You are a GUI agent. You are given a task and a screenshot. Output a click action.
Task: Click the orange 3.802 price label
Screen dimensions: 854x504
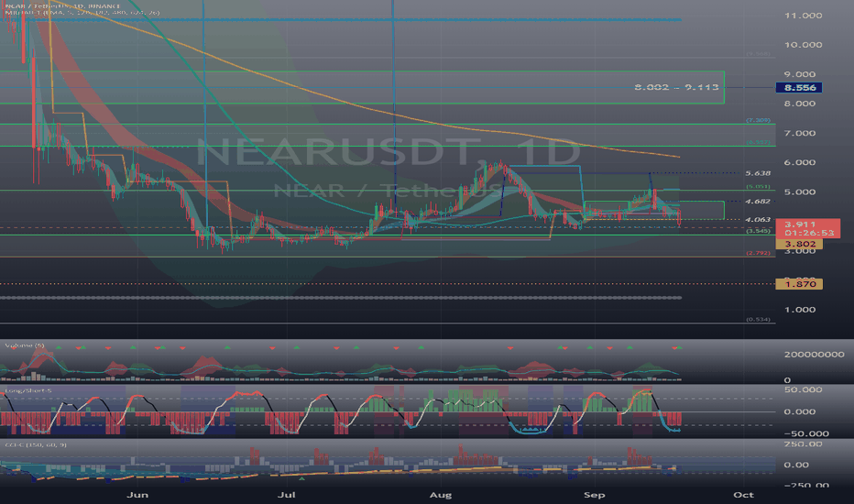click(799, 244)
